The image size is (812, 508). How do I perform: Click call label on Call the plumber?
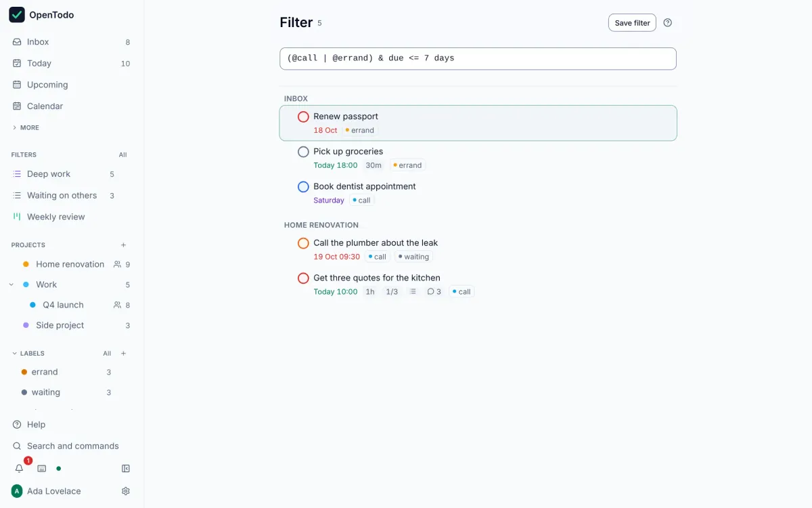point(378,257)
